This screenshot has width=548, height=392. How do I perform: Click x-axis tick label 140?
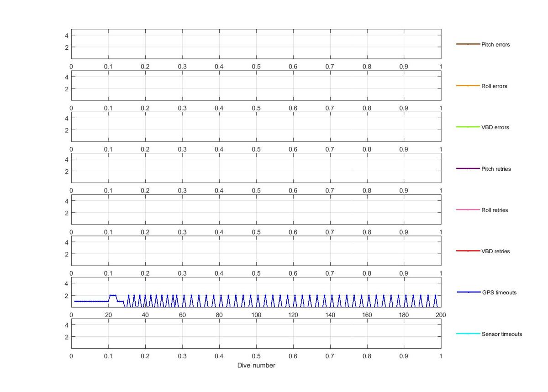click(x=330, y=315)
